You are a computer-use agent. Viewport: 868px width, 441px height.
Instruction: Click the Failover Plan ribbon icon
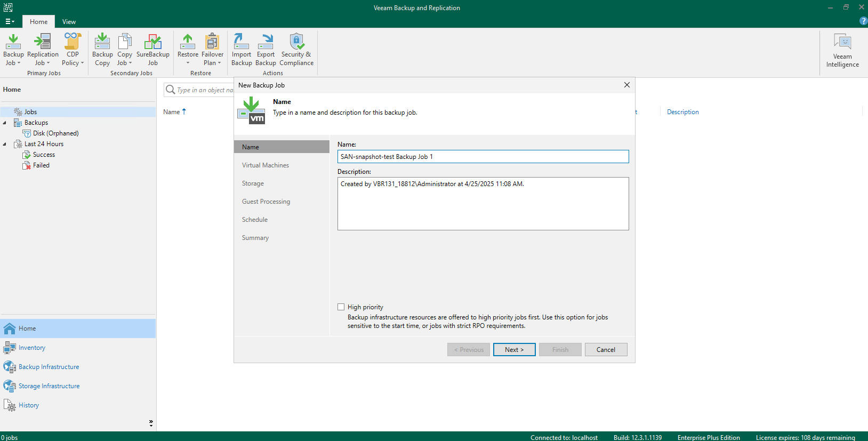(x=212, y=49)
